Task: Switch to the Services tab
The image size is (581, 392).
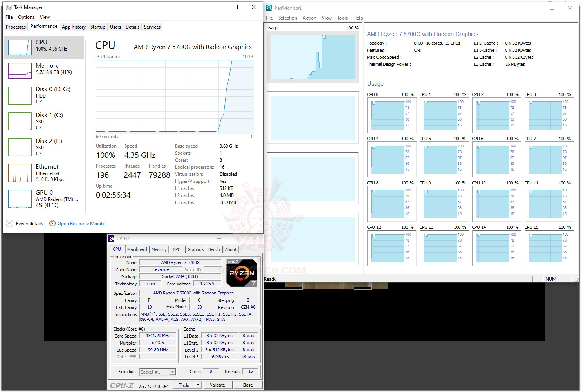Action: [152, 27]
